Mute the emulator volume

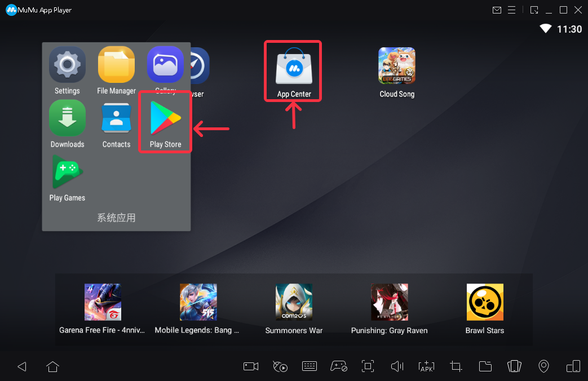tap(397, 366)
